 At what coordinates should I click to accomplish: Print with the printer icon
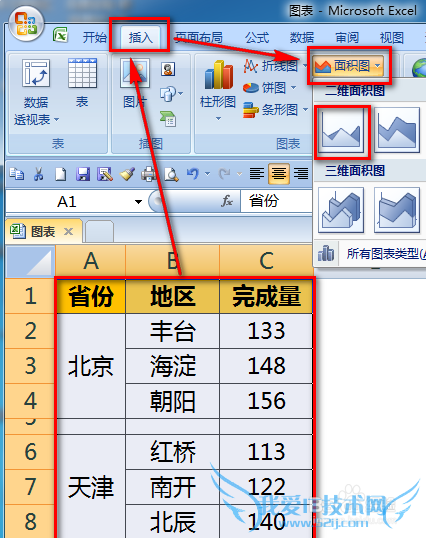149,174
